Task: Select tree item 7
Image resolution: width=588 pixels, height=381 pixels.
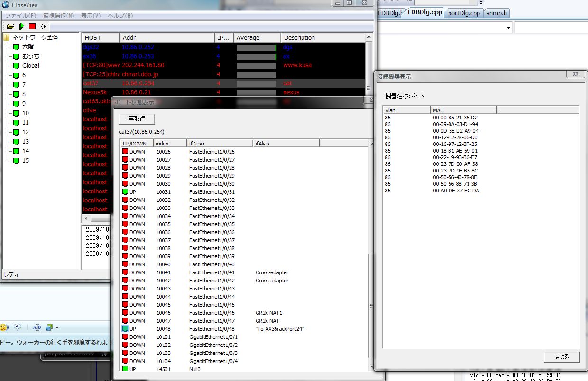Action: point(24,85)
